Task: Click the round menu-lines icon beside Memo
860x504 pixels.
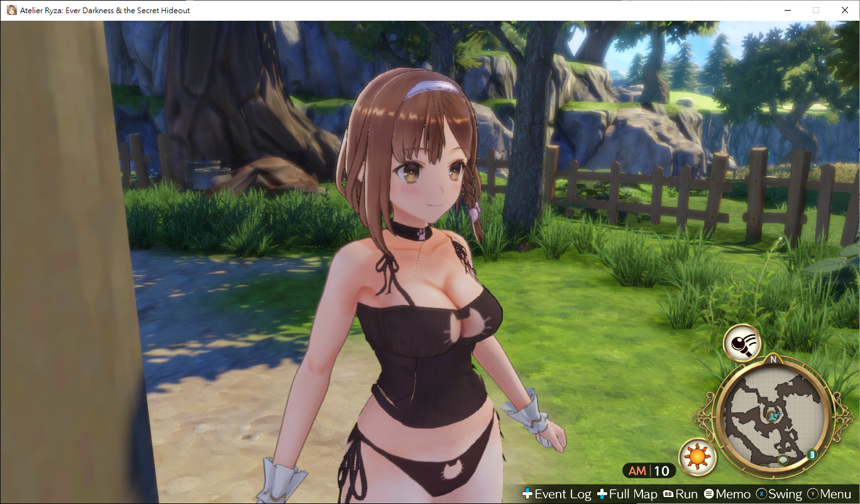Action: tap(709, 495)
